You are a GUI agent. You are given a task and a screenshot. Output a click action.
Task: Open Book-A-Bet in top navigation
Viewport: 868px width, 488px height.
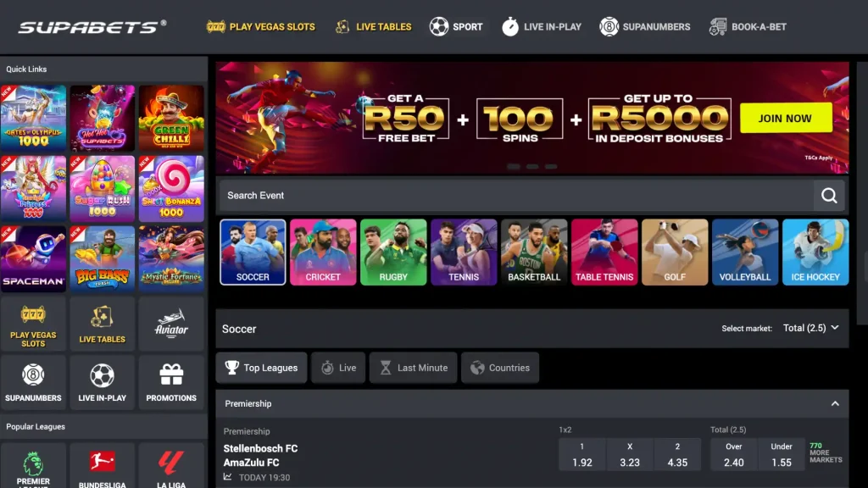pyautogui.click(x=748, y=26)
